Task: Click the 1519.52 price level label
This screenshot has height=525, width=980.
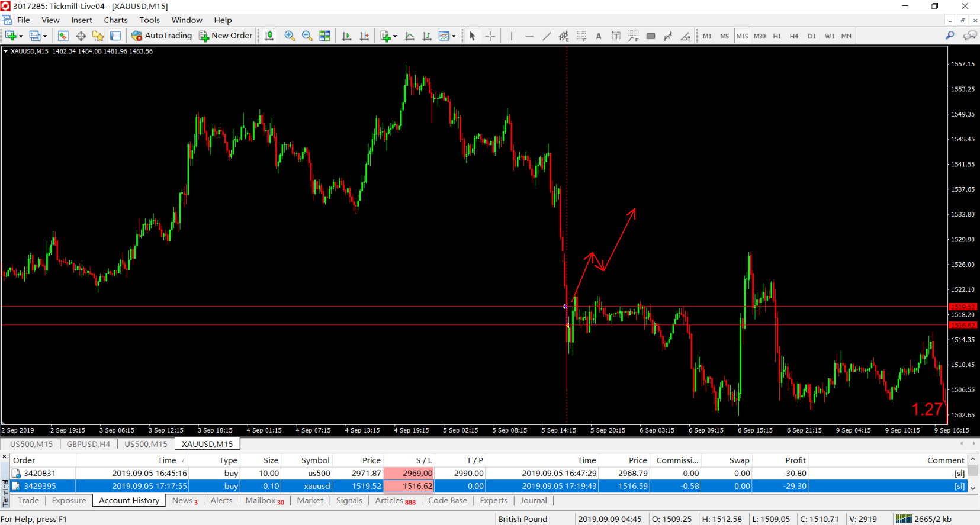Action: coord(963,307)
